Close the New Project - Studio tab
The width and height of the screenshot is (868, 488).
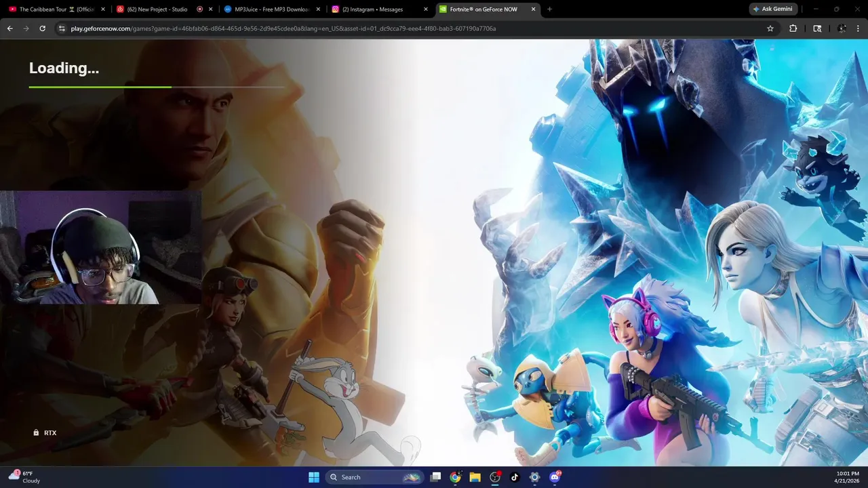(x=211, y=9)
